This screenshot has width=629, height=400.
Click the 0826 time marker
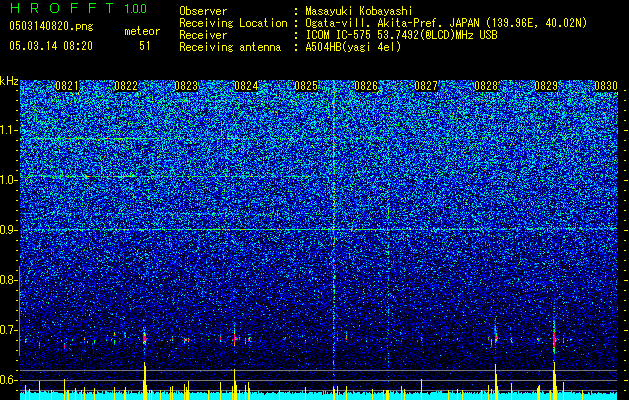[366, 86]
